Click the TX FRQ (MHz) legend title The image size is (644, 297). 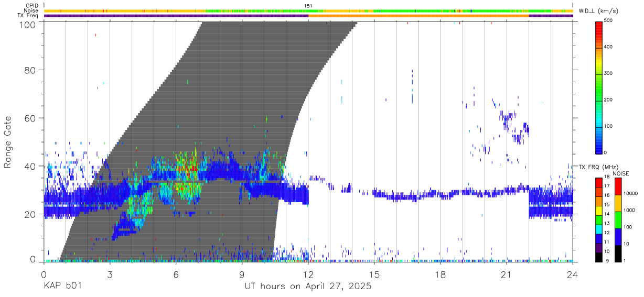click(598, 167)
